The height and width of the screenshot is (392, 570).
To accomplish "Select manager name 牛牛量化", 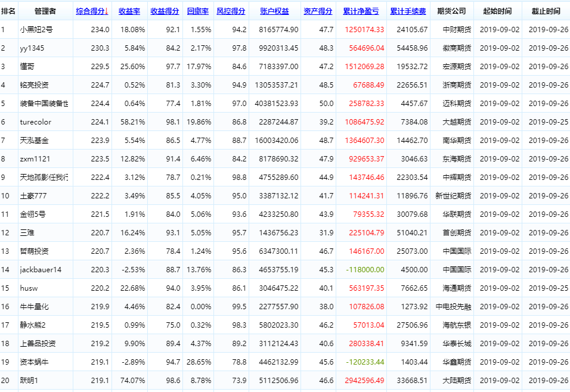I will click(34, 307).
